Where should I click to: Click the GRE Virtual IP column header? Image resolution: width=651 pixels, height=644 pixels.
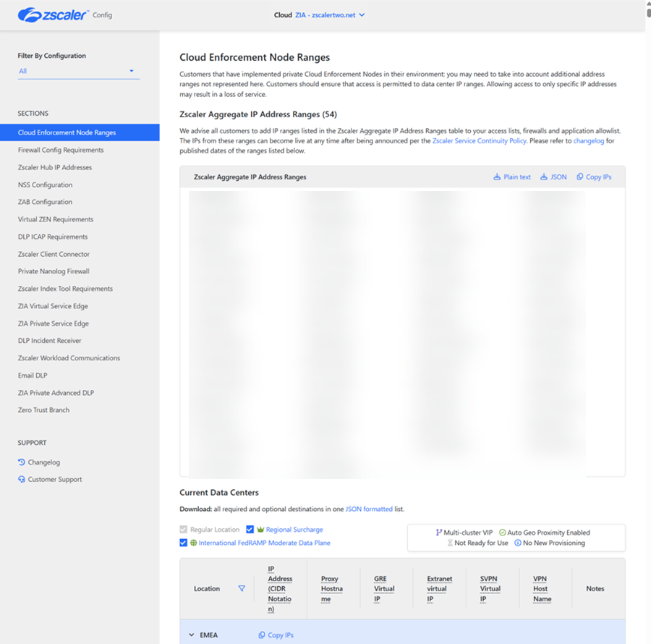tap(384, 589)
